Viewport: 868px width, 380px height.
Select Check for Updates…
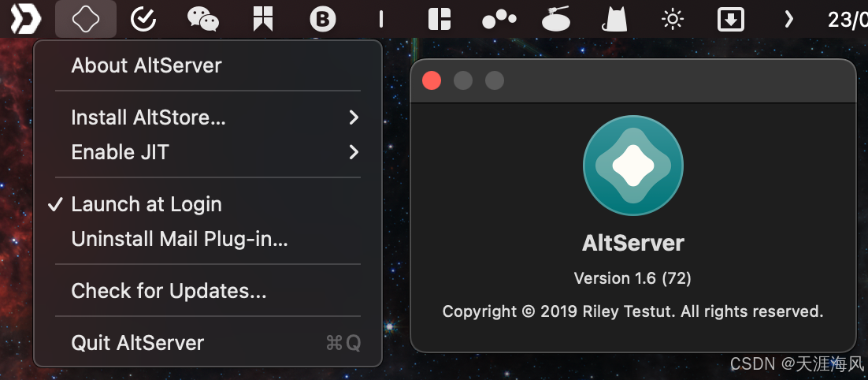click(208, 291)
